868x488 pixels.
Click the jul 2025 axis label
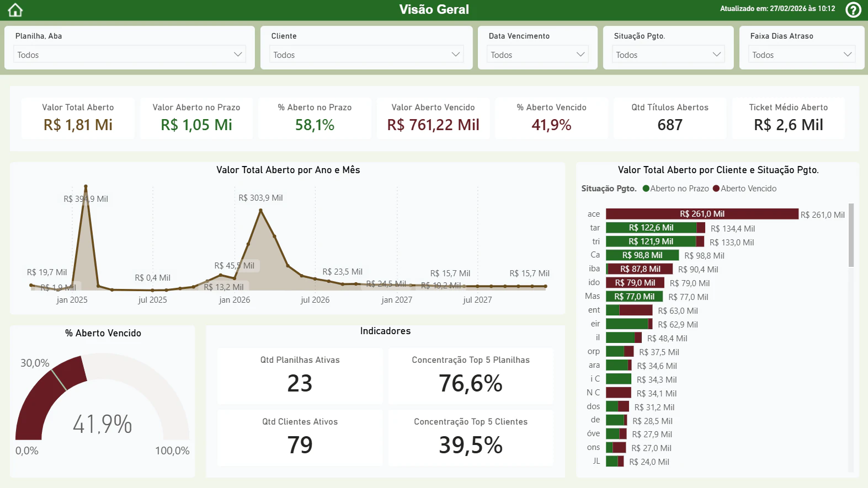(x=152, y=300)
